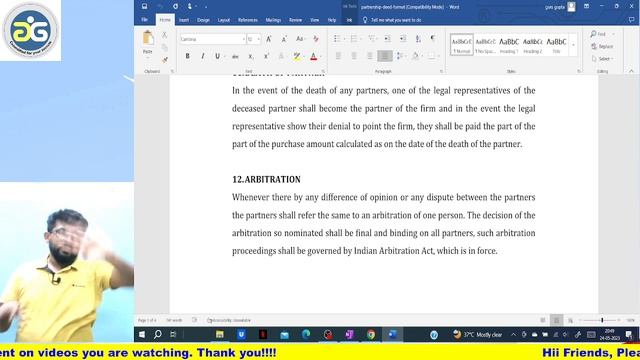This screenshot has height=360, width=640.
Task: Apply the No Spacing style
Action: (485, 44)
